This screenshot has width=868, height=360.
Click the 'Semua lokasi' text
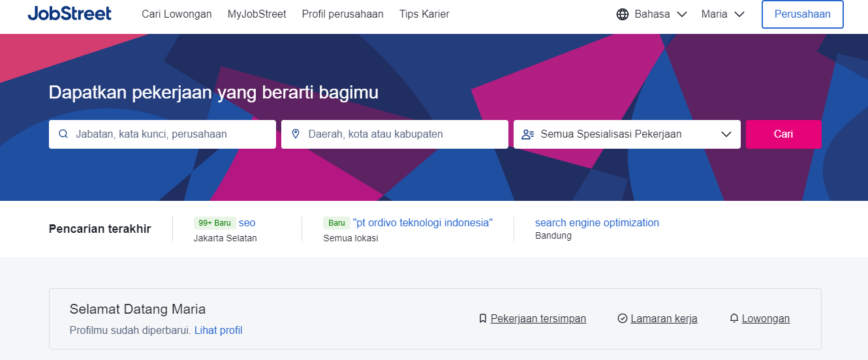(350, 239)
